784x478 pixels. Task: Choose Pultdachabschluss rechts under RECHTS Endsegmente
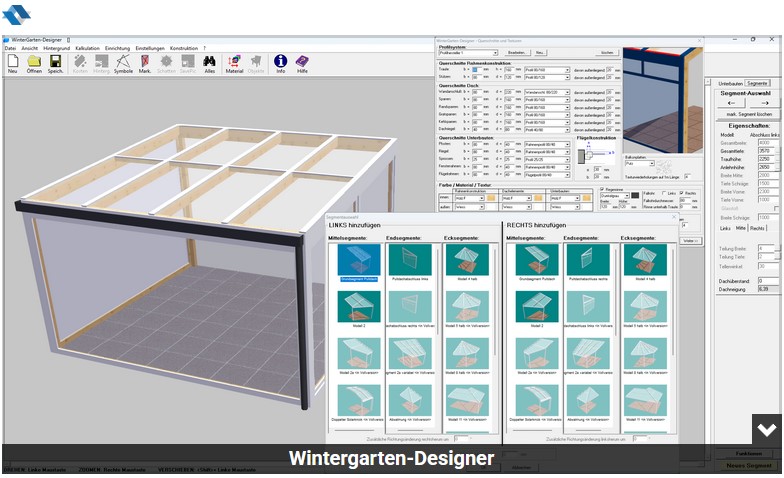click(588, 262)
